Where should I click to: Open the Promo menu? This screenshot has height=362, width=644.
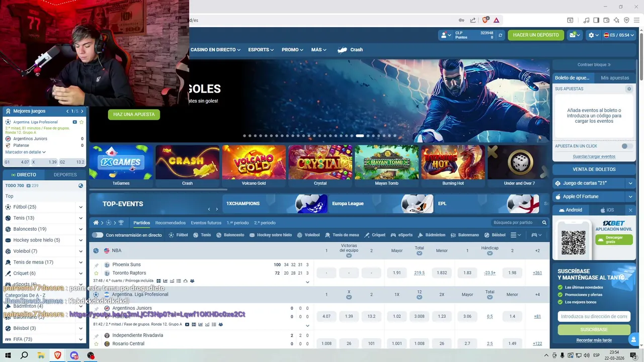click(x=292, y=50)
